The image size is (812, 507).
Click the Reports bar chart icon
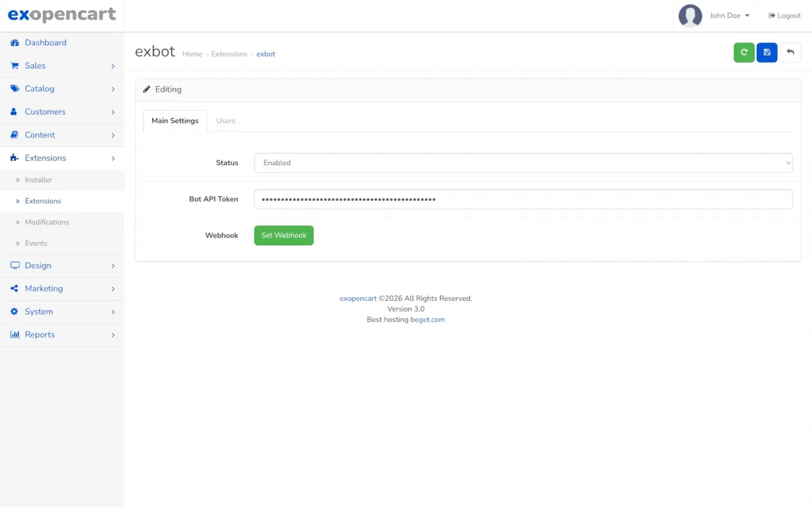15,334
